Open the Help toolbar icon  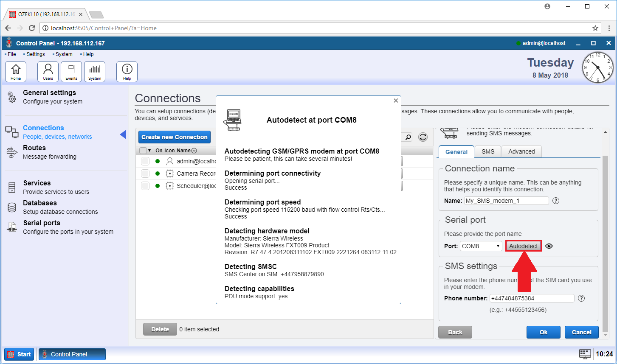click(127, 71)
